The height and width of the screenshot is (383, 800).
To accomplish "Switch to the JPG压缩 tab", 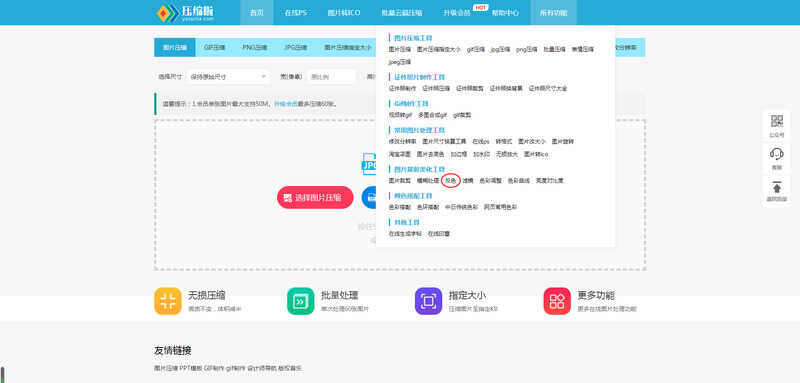I will coord(295,47).
